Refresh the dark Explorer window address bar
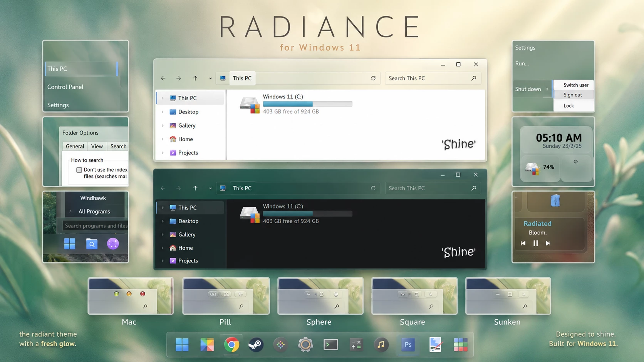 373,188
